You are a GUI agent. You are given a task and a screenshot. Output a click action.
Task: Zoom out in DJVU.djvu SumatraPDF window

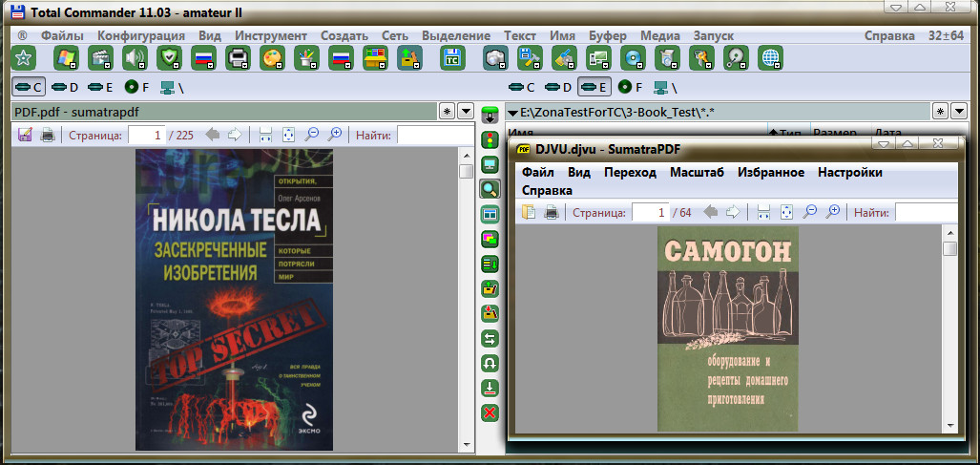809,213
